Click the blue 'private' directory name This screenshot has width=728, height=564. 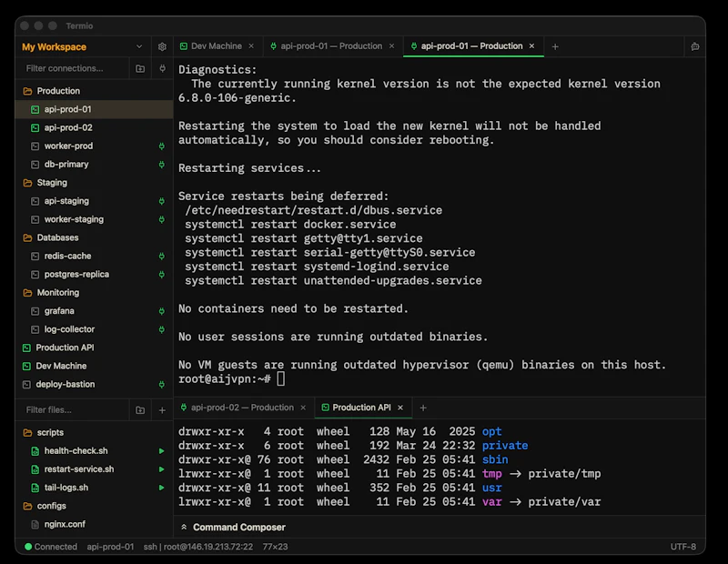coord(505,446)
